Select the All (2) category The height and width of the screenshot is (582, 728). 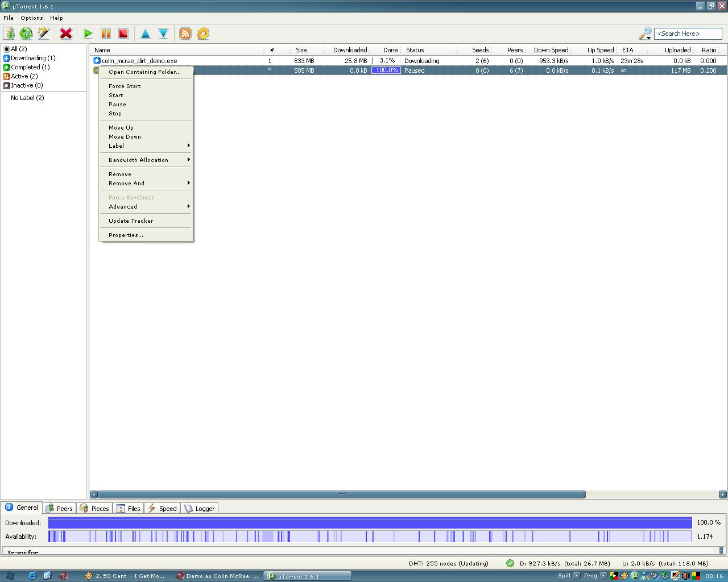coord(15,49)
